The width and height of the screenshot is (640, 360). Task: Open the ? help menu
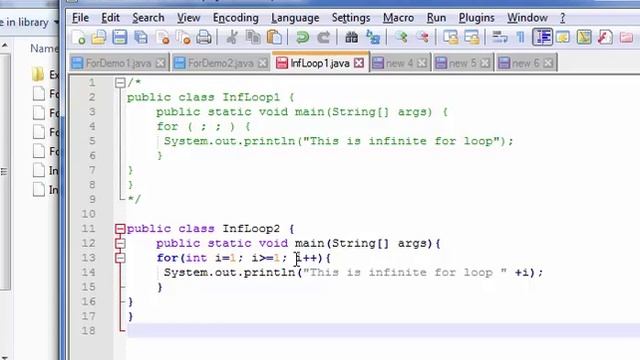pyautogui.click(x=562, y=18)
